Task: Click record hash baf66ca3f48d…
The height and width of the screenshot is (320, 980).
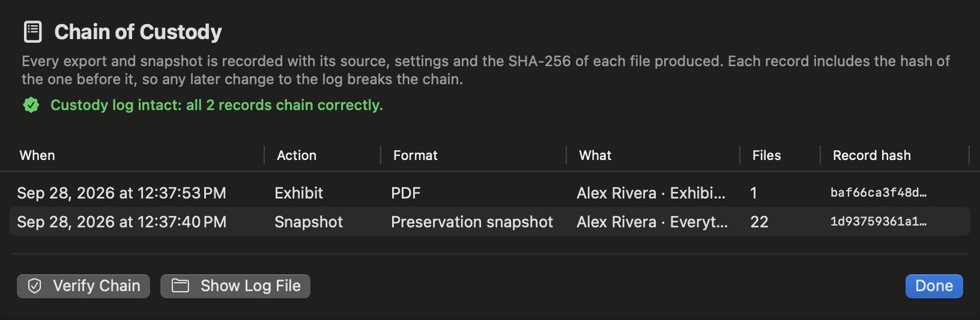Action: (x=878, y=193)
